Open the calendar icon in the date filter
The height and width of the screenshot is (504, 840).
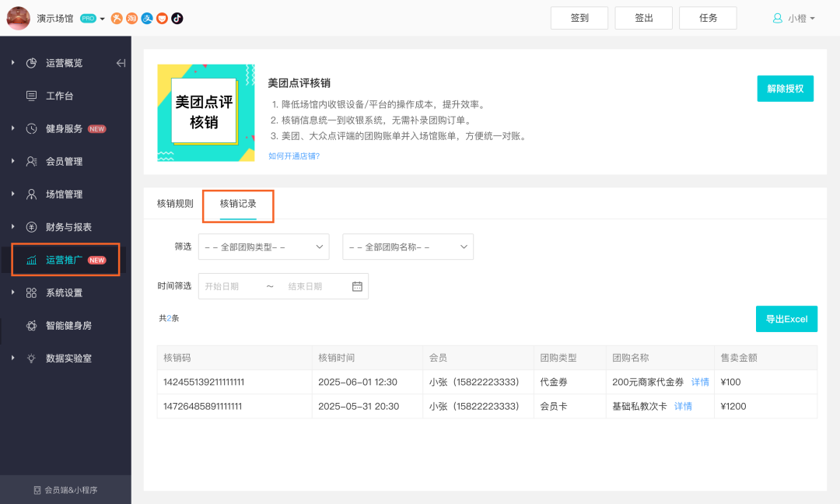point(357,286)
